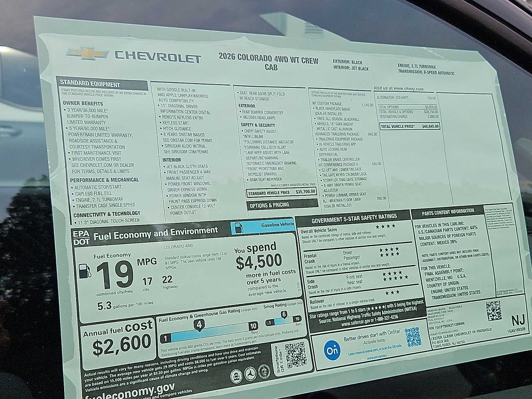The image size is (532, 399).
Task: Click the NJ state code
Action: (518, 321)
